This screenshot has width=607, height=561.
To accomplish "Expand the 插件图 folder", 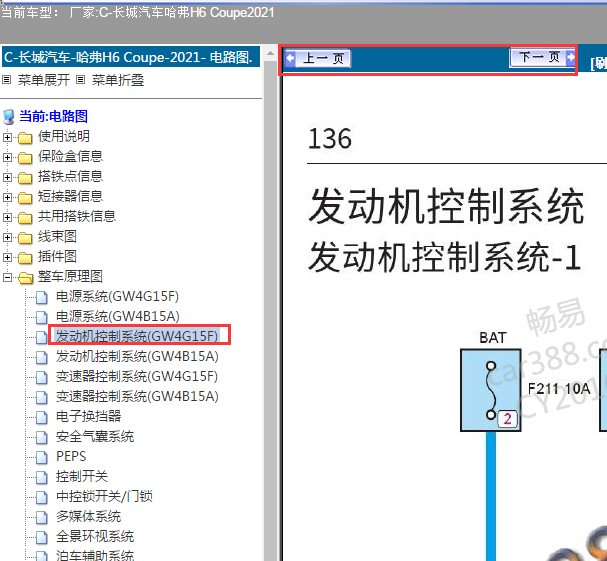I will click(7, 257).
